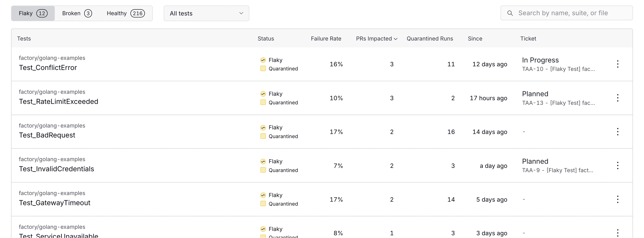Viewport: 644px width, 238px height.
Task: Click the Quarantined square icon for Test_RateLimitExceeded
Action: (x=263, y=102)
